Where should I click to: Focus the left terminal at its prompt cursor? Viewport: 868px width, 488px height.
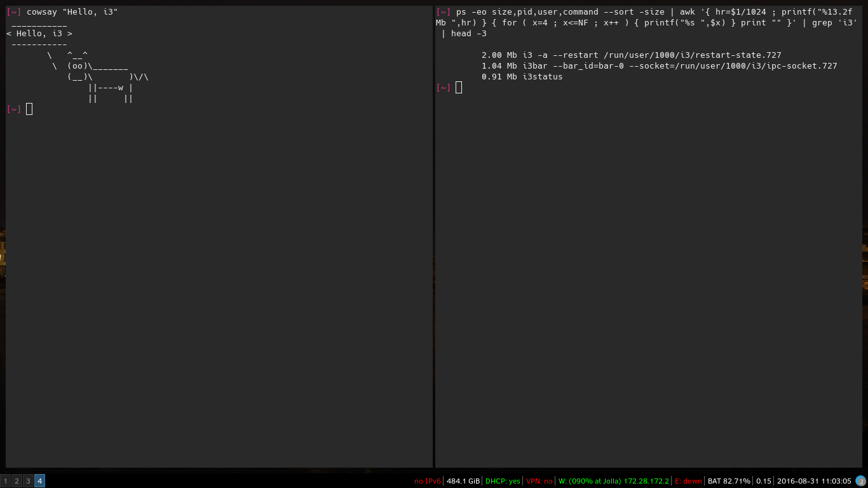pyautogui.click(x=29, y=109)
